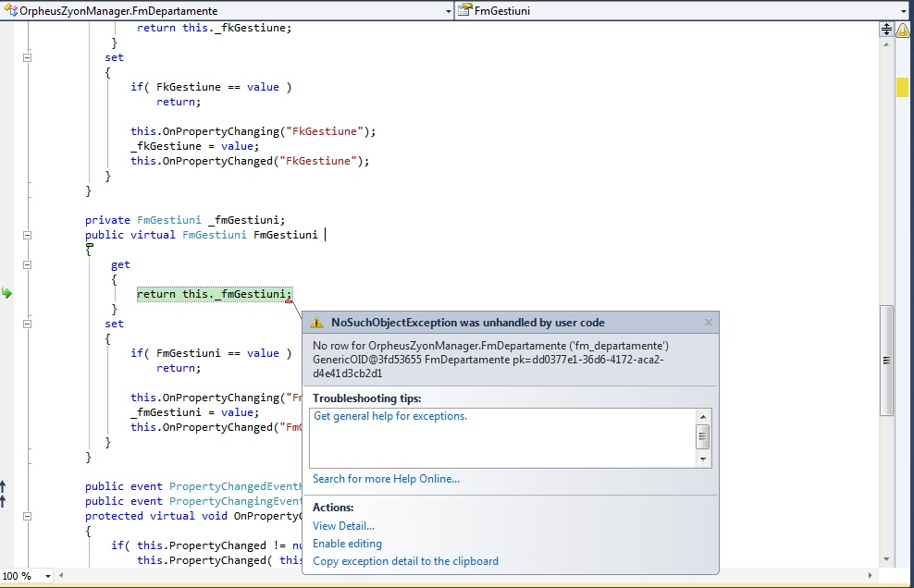
Task: Click the class icon beside OrpheusZyonManager.FmDepartamente
Action: pos(11,11)
